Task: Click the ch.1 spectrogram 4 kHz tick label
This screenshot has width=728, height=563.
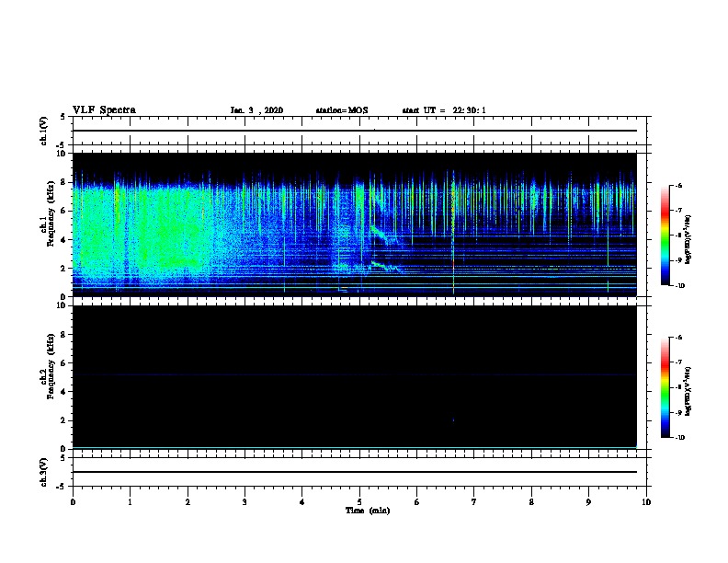Action: 63,240
